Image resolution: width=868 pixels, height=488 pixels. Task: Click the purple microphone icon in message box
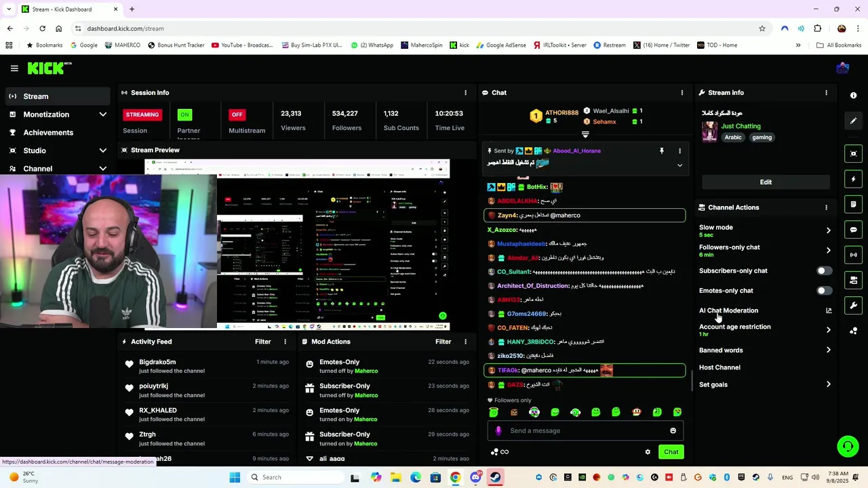pyautogui.click(x=498, y=430)
